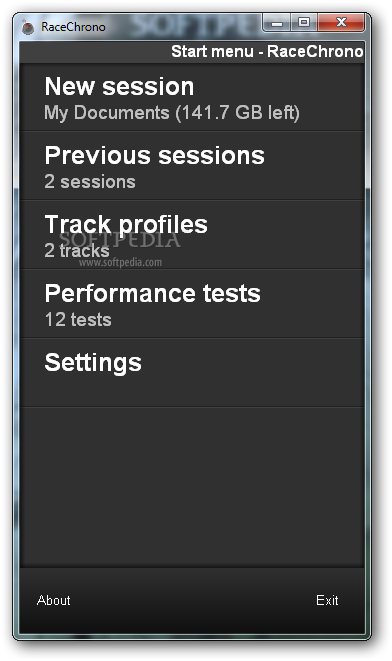
Task: Click the '12 tests' count label
Action: click(x=78, y=320)
